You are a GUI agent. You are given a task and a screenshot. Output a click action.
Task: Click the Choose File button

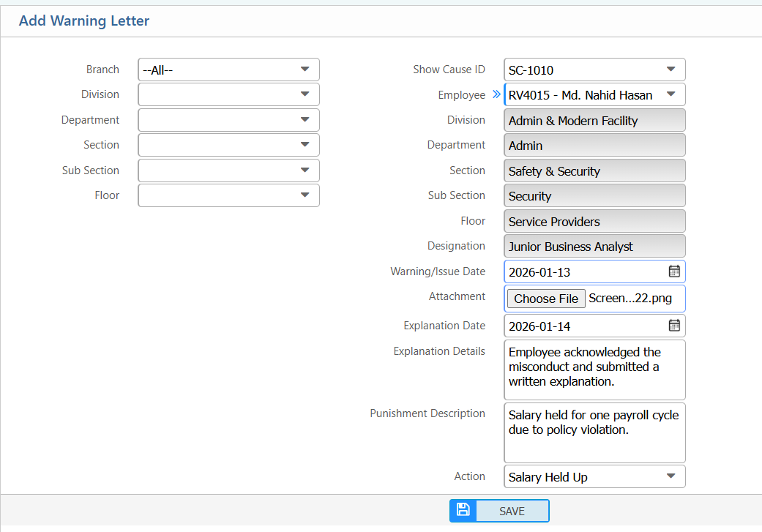click(x=546, y=299)
